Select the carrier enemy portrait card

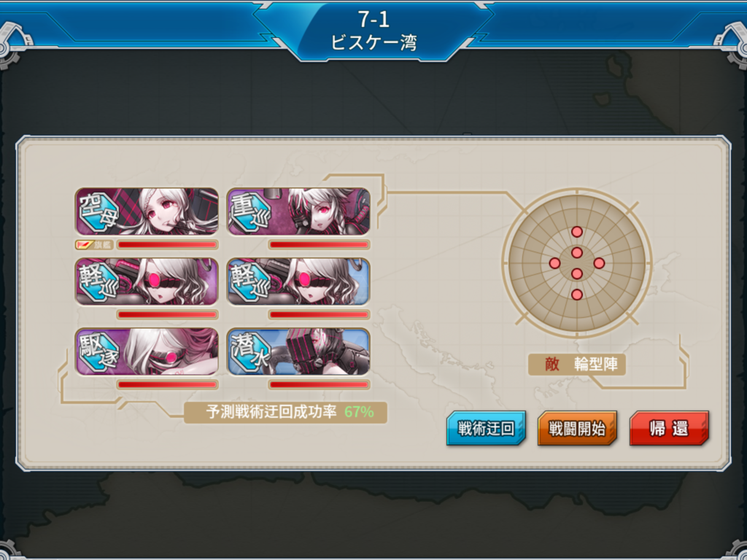click(147, 211)
